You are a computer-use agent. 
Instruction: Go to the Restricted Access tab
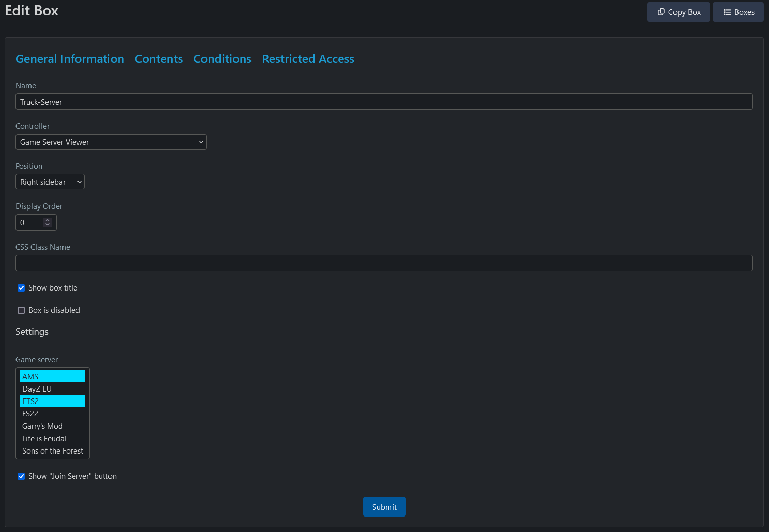click(308, 59)
